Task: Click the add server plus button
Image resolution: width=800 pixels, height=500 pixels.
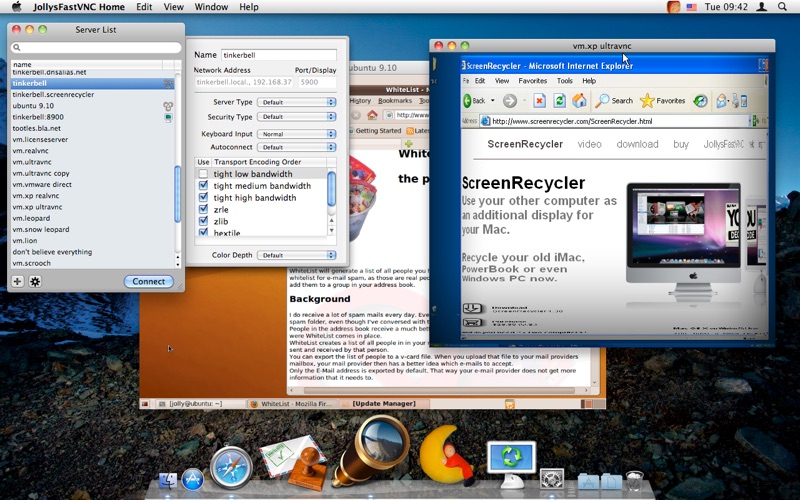Action: click(x=17, y=282)
